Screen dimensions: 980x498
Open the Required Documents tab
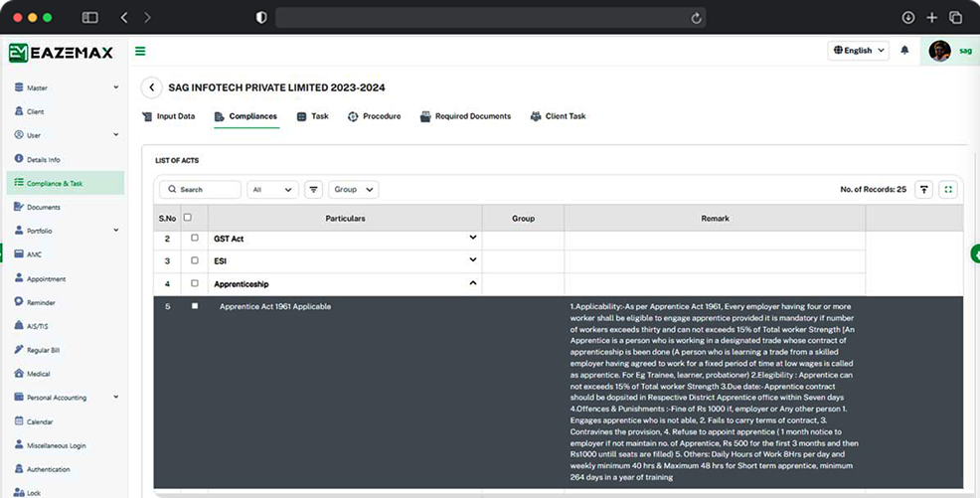click(x=465, y=116)
